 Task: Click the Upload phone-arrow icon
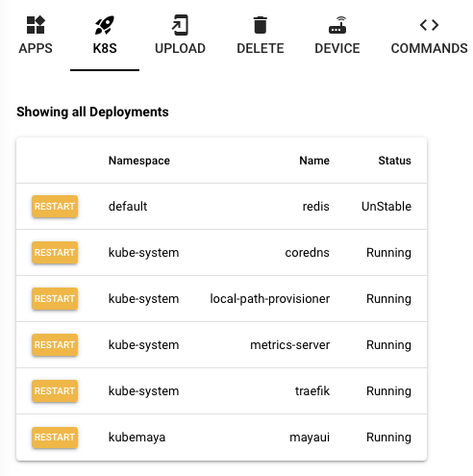point(180,25)
